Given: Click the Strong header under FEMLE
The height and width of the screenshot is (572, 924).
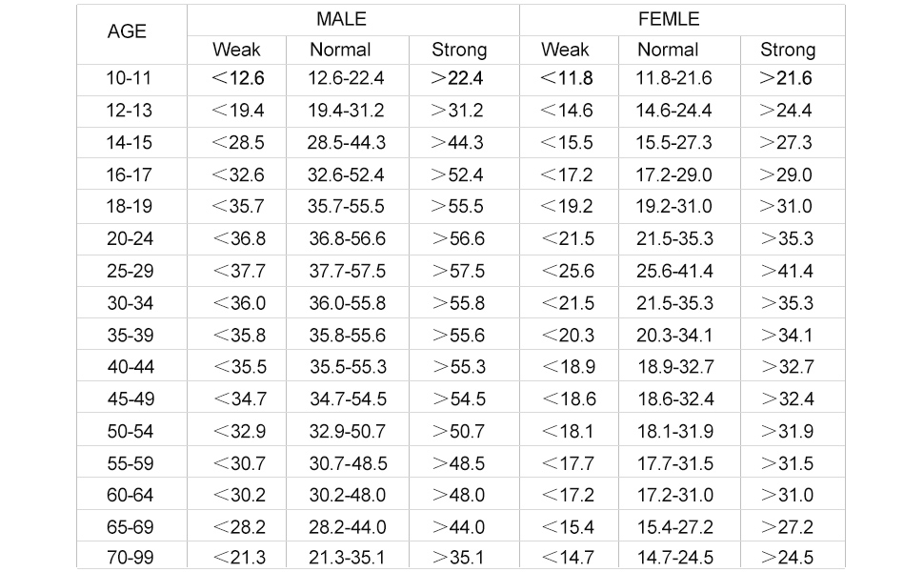Looking at the screenshot, I should coord(788,50).
